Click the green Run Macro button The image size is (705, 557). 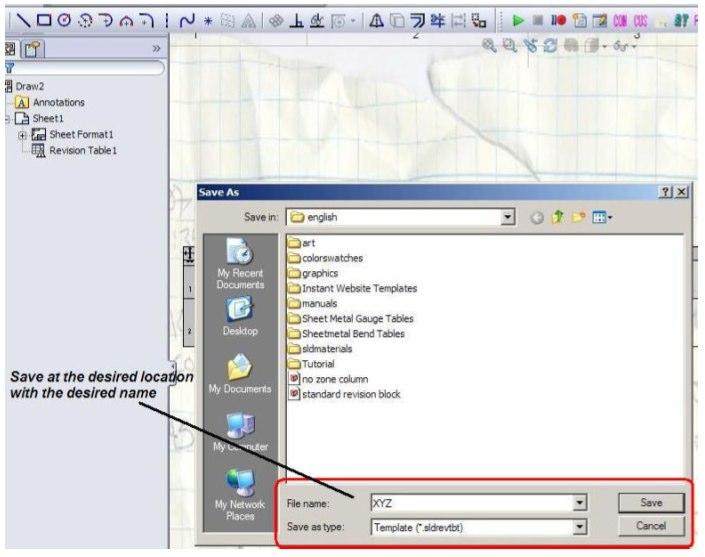tap(518, 21)
